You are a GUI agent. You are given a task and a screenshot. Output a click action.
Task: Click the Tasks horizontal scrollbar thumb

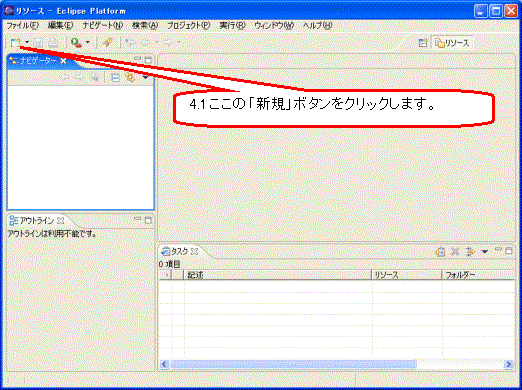click(293, 364)
